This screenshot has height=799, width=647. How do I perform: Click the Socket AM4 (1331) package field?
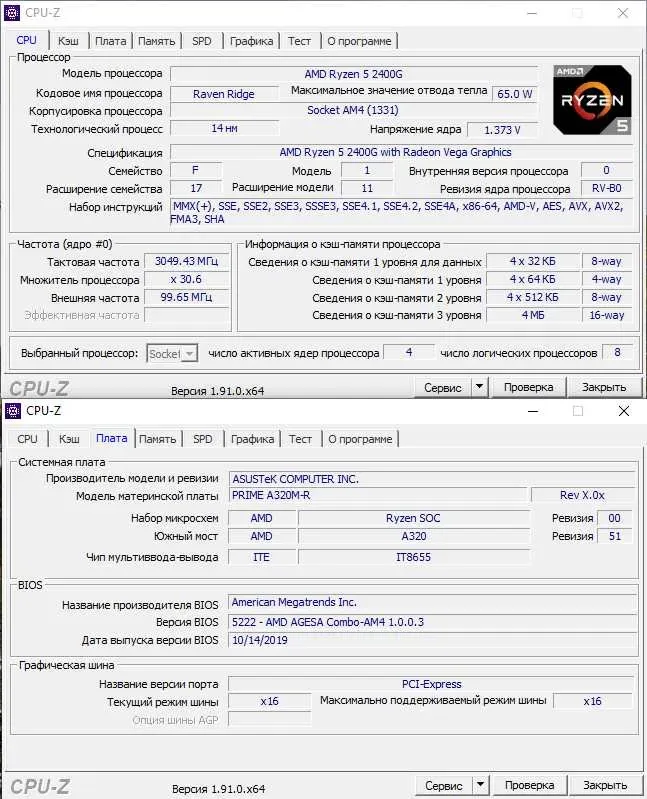click(354, 110)
